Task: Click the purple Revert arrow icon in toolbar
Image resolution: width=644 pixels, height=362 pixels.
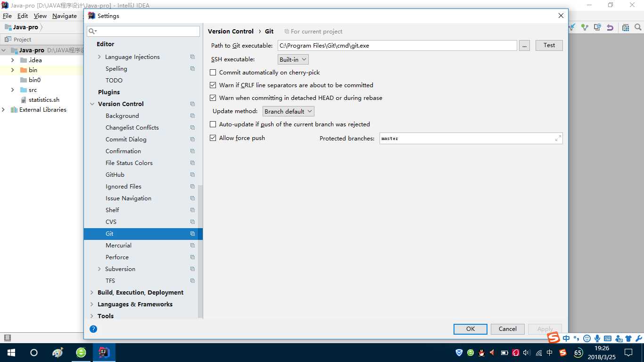Action: [x=610, y=27]
